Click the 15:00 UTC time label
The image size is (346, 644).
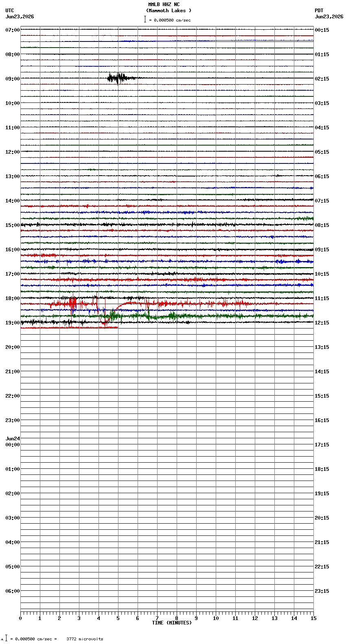[13, 225]
